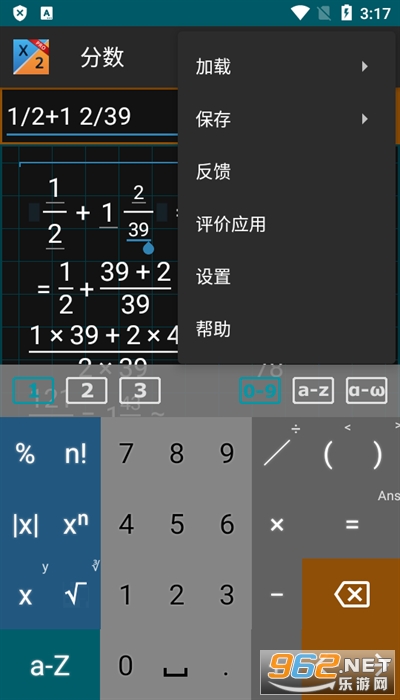Switch to keyboard page 3
Image resolution: width=400 pixels, height=700 pixels.
coord(140,391)
